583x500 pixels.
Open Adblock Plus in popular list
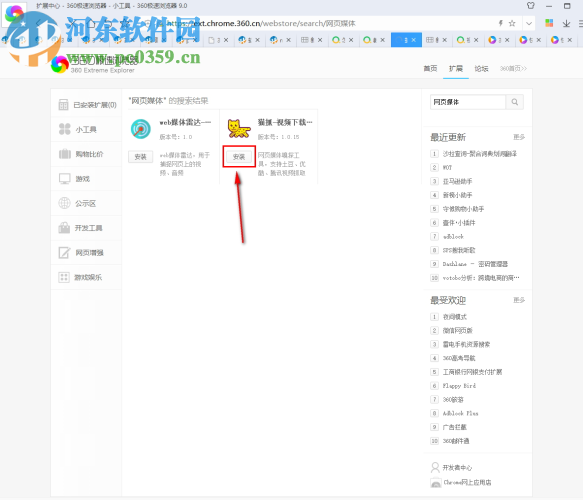(x=460, y=413)
